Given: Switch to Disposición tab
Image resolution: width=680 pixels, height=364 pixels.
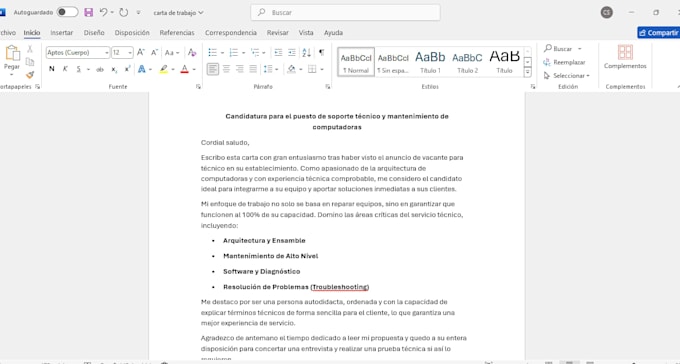Looking at the screenshot, I should click(x=132, y=33).
